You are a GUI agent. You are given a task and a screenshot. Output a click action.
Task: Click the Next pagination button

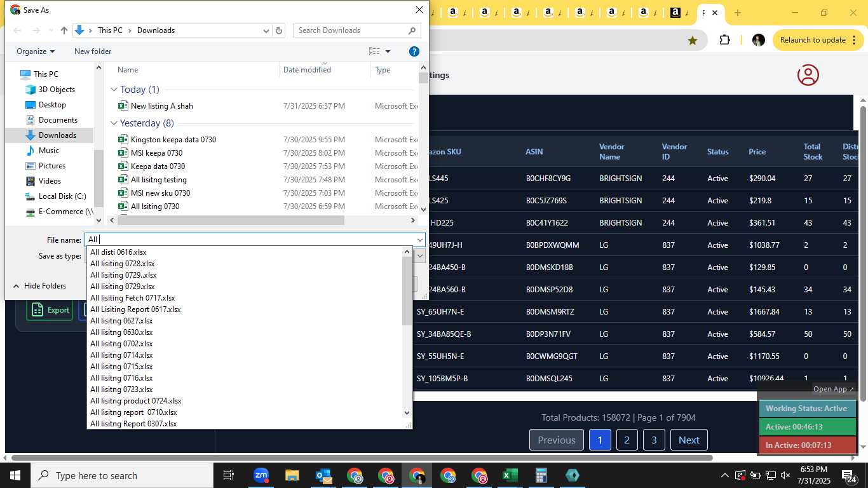click(689, 440)
